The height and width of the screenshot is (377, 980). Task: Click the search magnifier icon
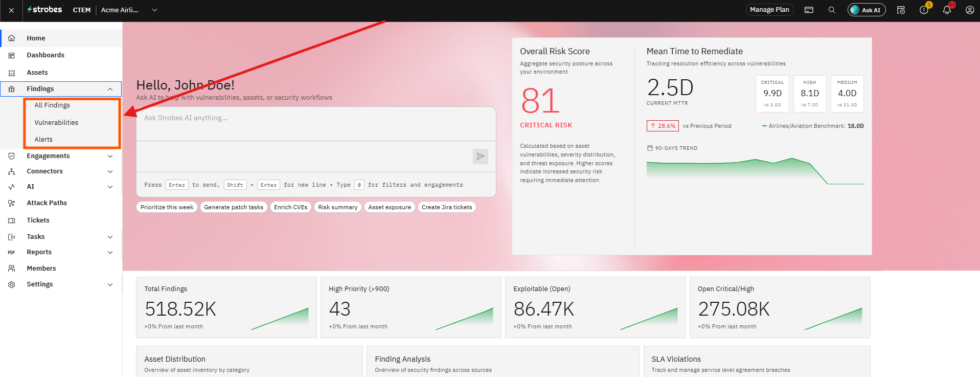(832, 10)
